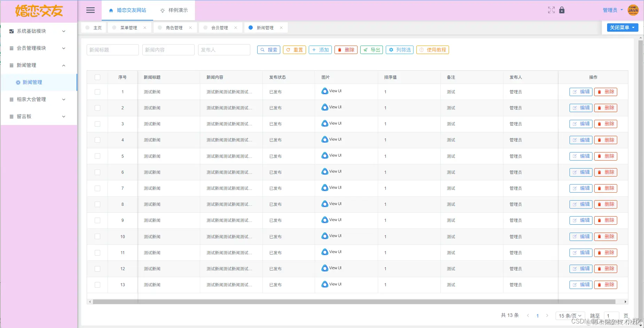Click the fullscreen expand icon
644x328 pixels.
[551, 10]
